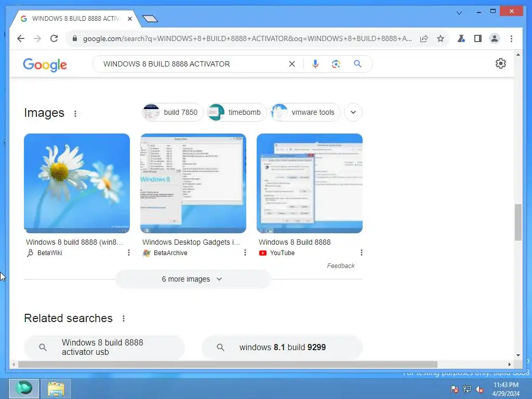Open Google quick settings gear
532x399 pixels.
coord(500,63)
